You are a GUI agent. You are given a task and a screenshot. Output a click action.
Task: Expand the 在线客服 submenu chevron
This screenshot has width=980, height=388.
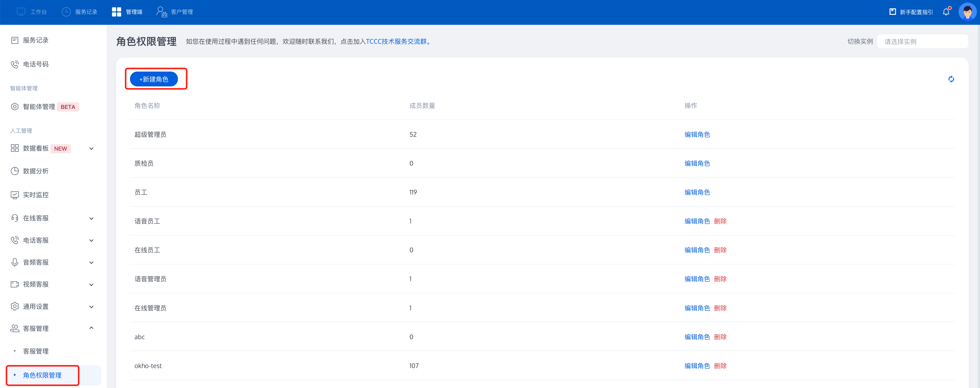(x=91, y=219)
